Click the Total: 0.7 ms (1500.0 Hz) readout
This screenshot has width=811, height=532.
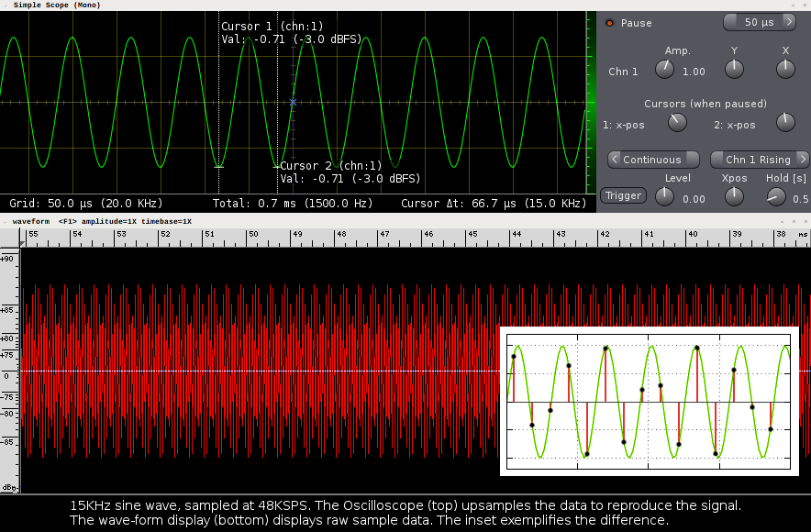[x=293, y=204]
